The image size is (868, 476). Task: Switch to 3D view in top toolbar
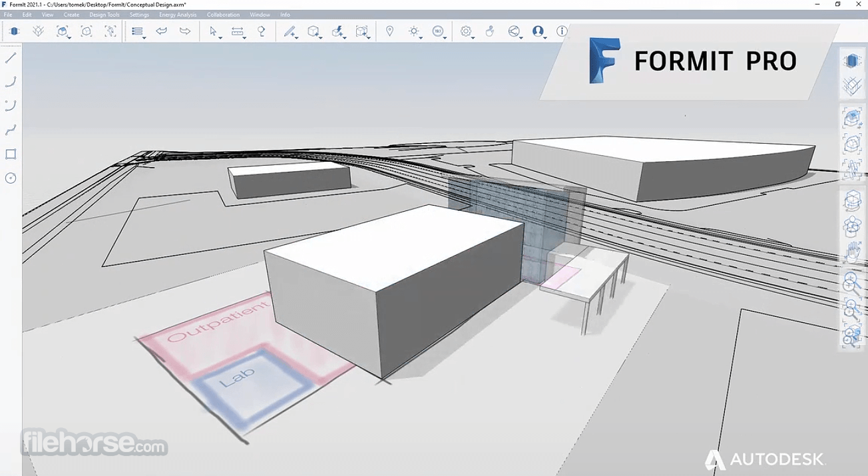click(x=14, y=31)
